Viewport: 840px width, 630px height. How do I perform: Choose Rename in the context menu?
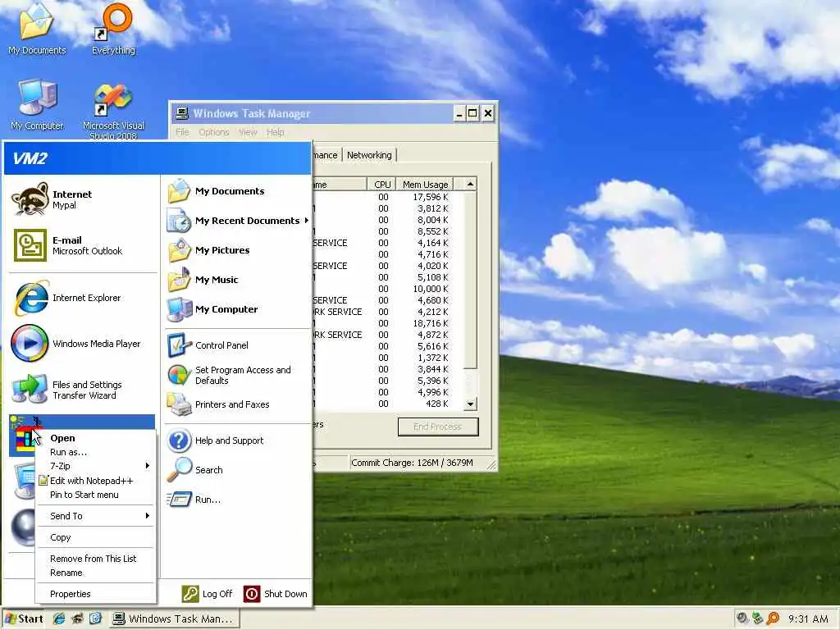[x=95, y=573]
